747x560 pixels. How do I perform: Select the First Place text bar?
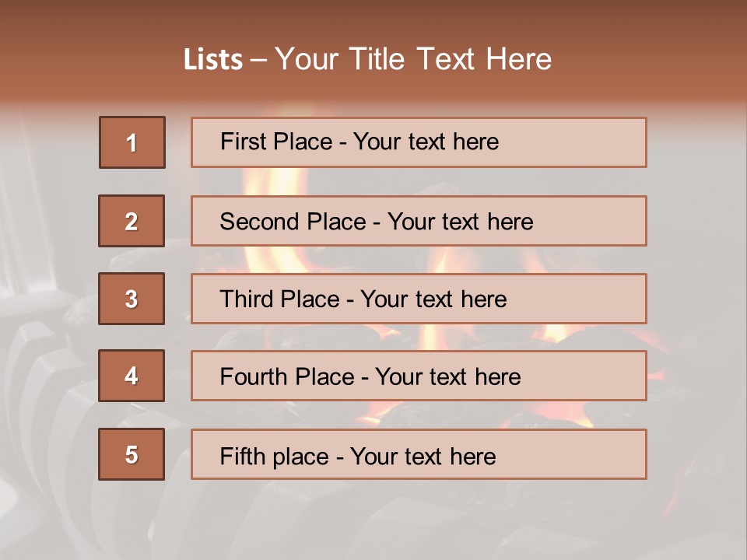pyautogui.click(x=419, y=142)
